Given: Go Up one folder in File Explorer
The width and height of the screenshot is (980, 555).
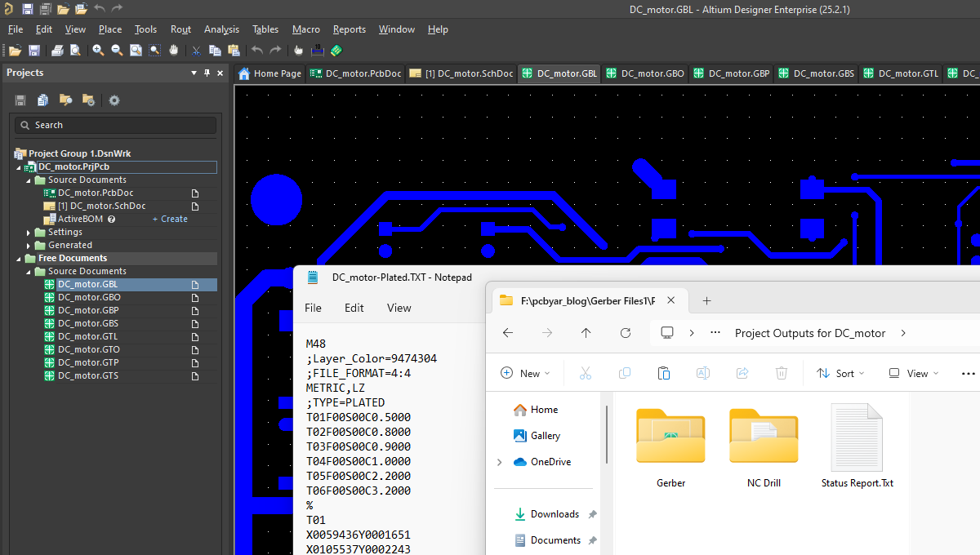Looking at the screenshot, I should 586,333.
